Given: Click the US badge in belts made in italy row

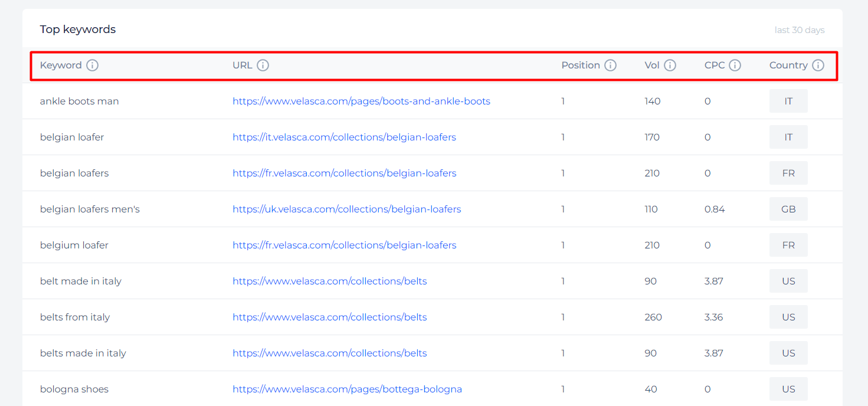Looking at the screenshot, I should click(788, 353).
